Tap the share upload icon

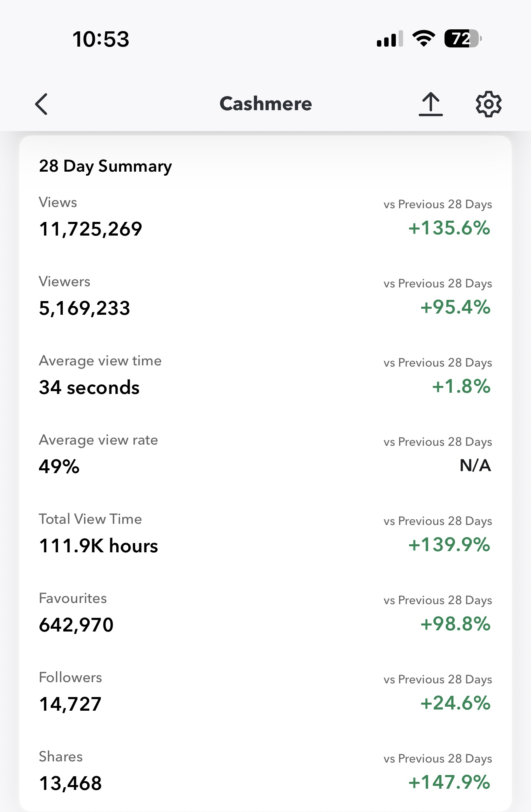[430, 104]
